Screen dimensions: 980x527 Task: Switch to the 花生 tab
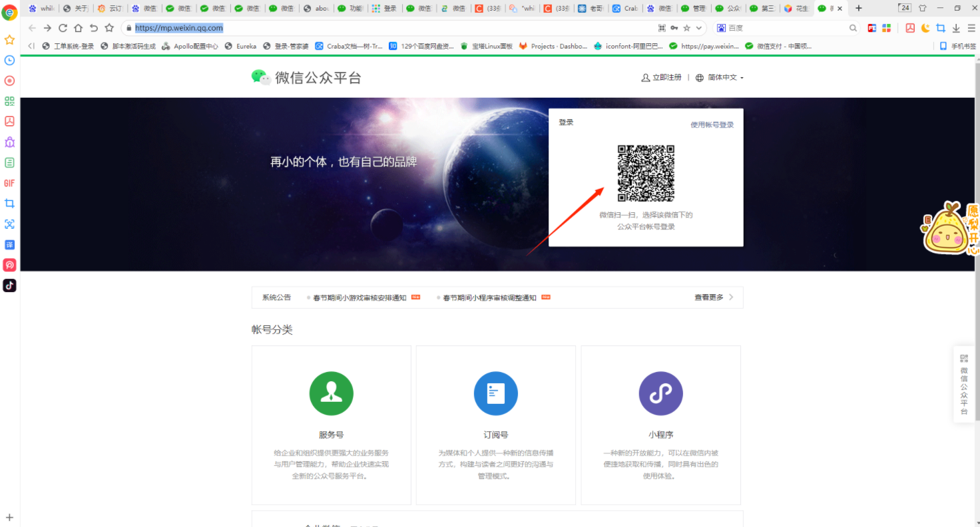click(x=796, y=8)
